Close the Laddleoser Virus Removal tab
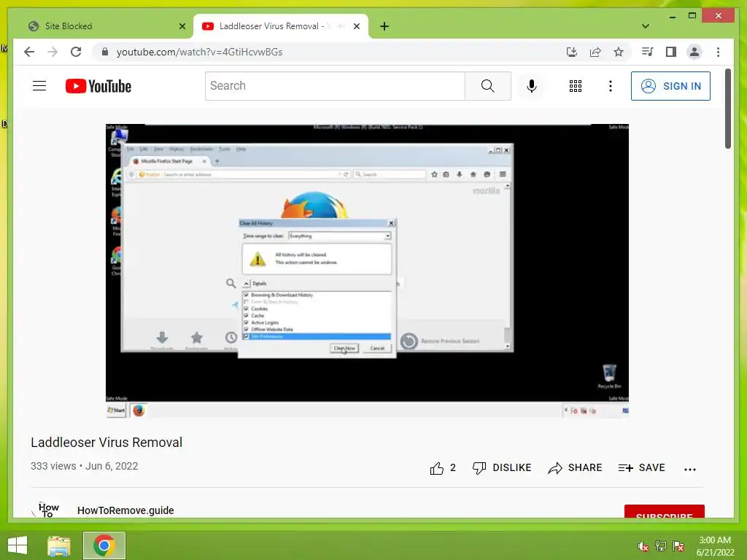The width and height of the screenshot is (747, 560). pos(356,26)
